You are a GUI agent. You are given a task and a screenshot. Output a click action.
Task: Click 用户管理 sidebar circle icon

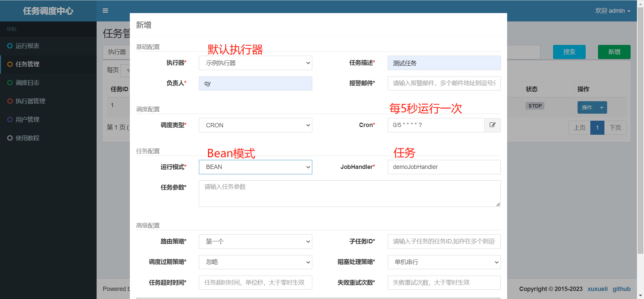pyautogui.click(x=10, y=120)
